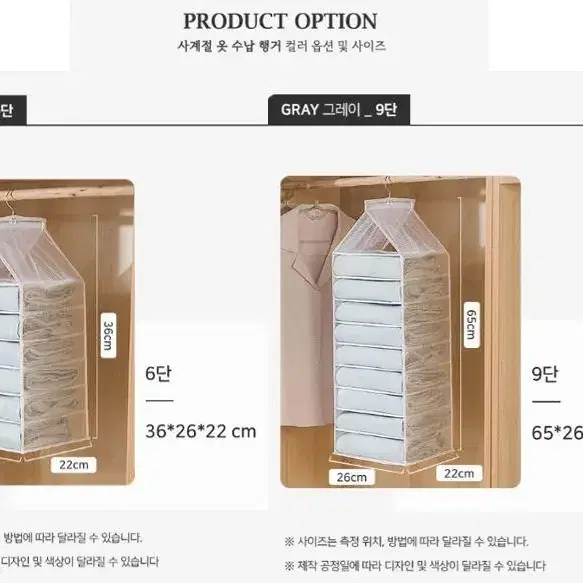
Task: Click the 65cm height label
Action: [471, 325]
